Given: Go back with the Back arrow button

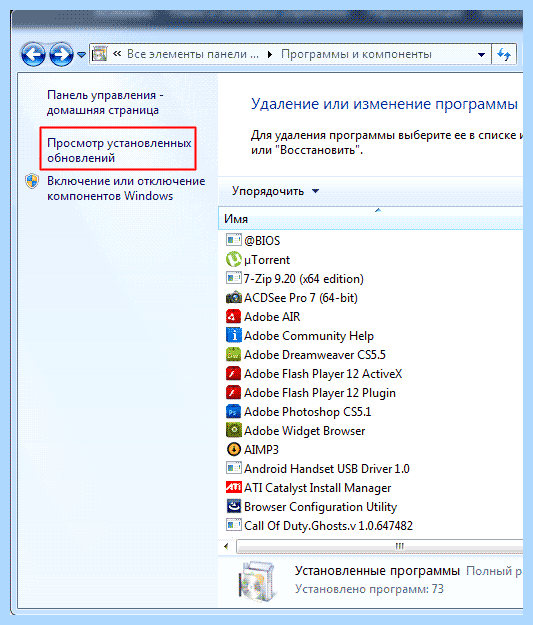Looking at the screenshot, I should (33, 54).
